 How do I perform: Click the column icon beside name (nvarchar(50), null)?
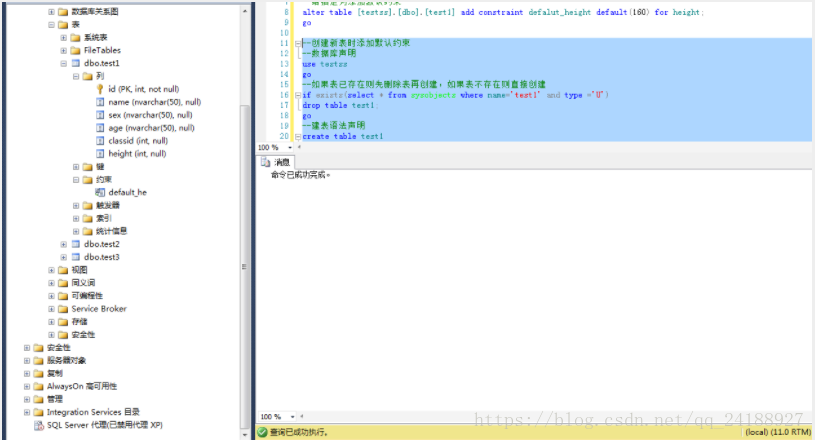click(x=100, y=102)
